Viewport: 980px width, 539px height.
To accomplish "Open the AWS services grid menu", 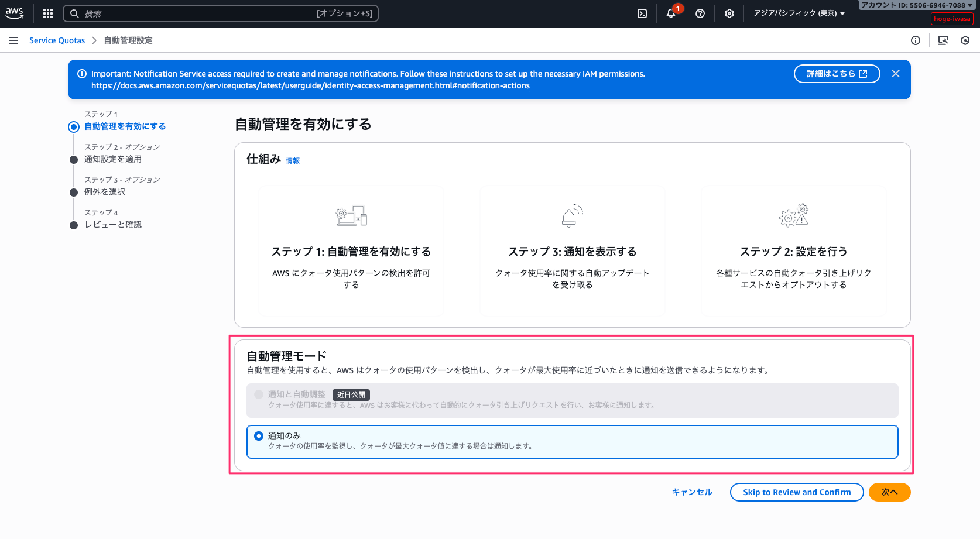I will 48,13.
